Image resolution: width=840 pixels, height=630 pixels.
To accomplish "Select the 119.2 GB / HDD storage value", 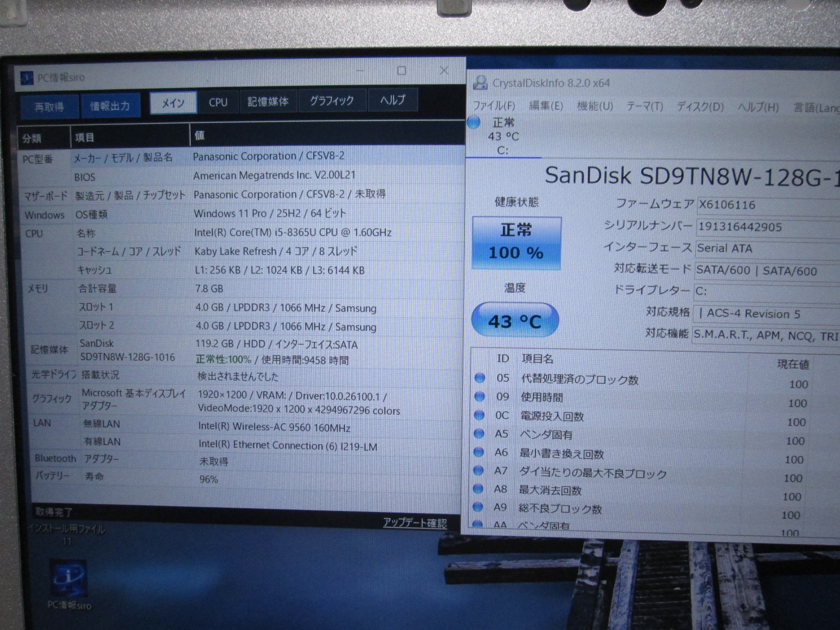I will pos(277,344).
